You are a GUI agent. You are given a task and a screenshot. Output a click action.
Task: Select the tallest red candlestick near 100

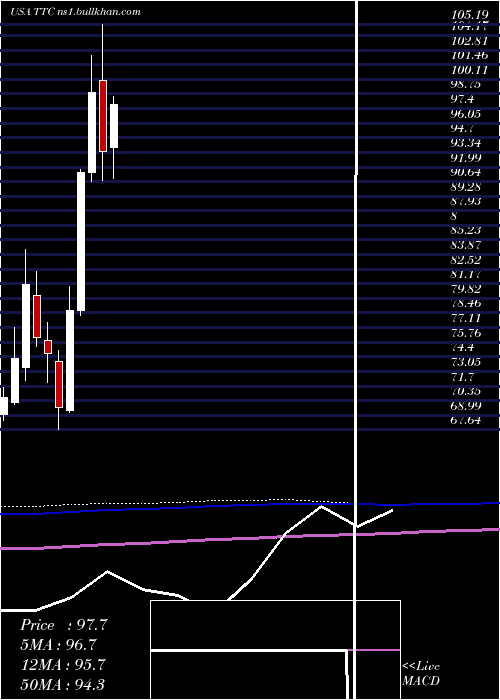pos(103,116)
